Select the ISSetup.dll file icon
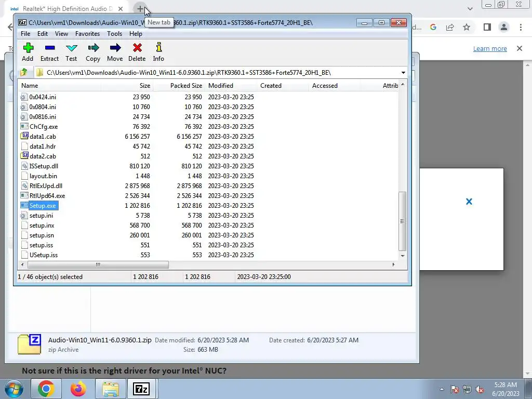This screenshot has height=399, width=532. click(x=24, y=166)
